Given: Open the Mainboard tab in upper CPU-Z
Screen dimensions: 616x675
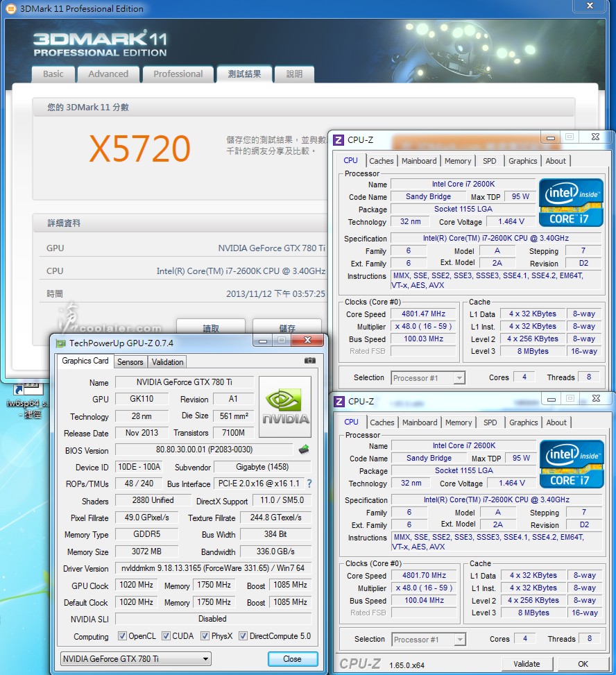Looking at the screenshot, I should 419,161.
